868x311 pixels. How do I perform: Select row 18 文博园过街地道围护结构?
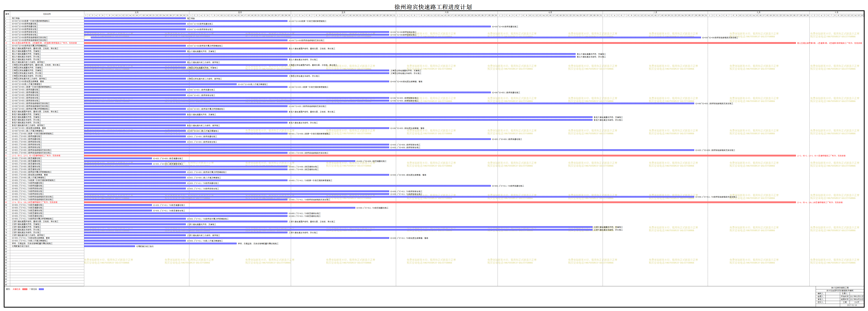(44, 65)
